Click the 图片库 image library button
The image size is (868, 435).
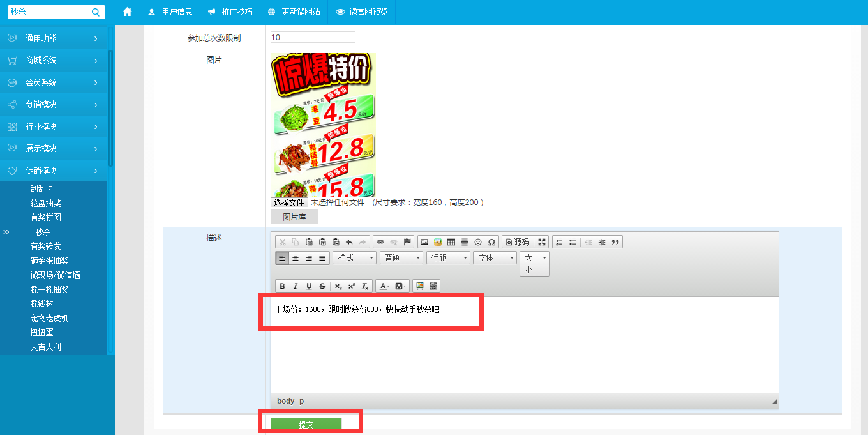coord(294,217)
